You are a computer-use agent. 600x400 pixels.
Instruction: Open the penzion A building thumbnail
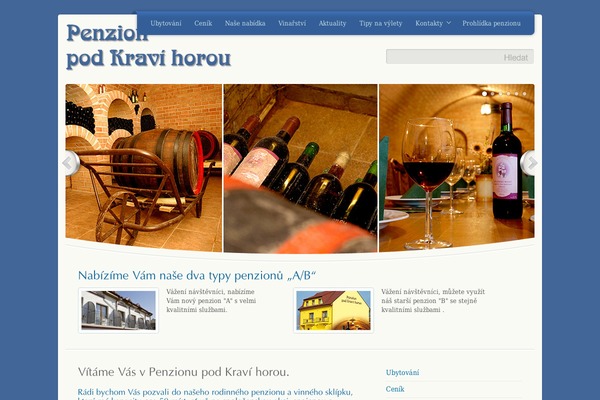pos(118,310)
